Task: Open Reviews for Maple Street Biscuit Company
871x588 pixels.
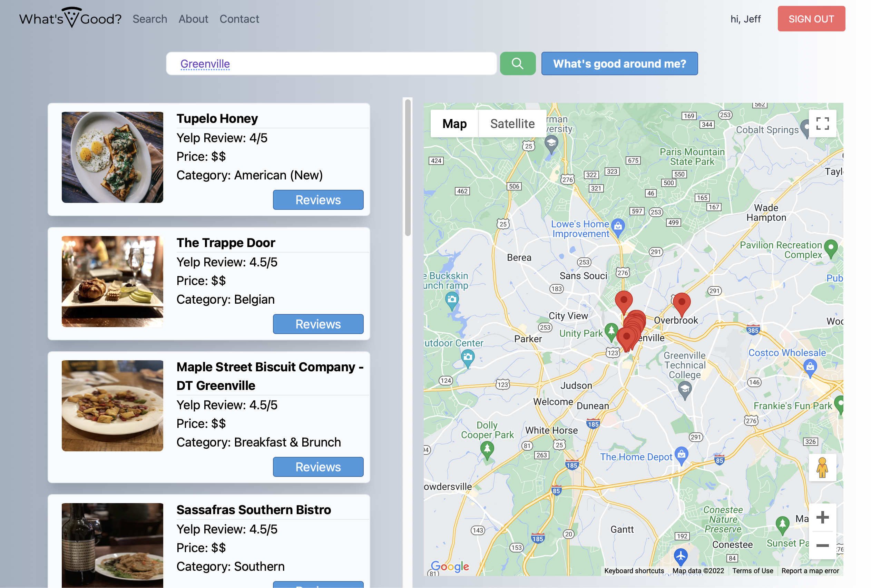Action: 318,467
